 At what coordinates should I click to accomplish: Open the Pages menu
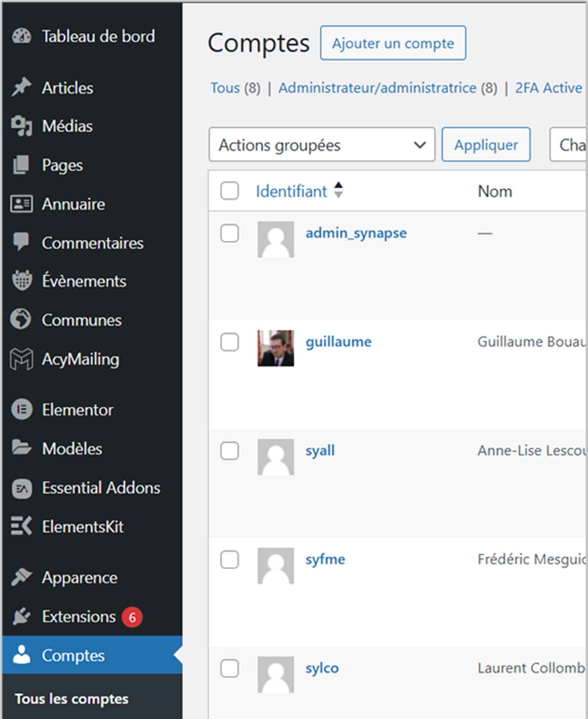pos(92,165)
